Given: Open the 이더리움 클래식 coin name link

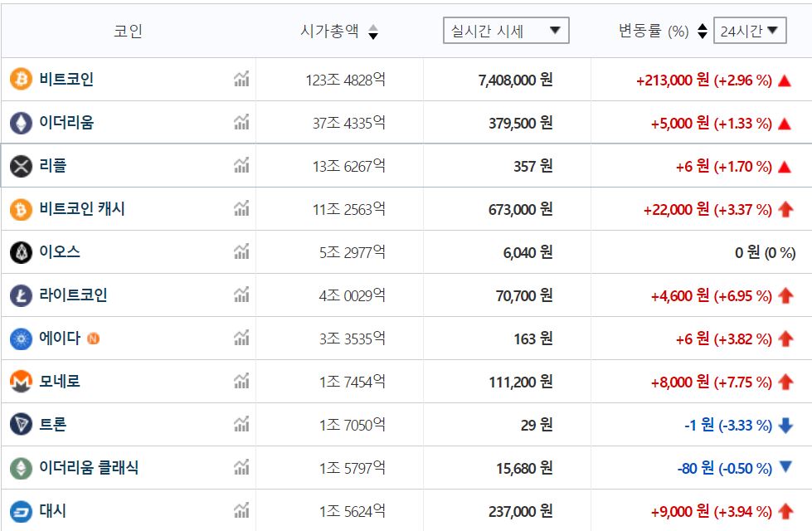Looking at the screenshot, I should click(89, 468).
